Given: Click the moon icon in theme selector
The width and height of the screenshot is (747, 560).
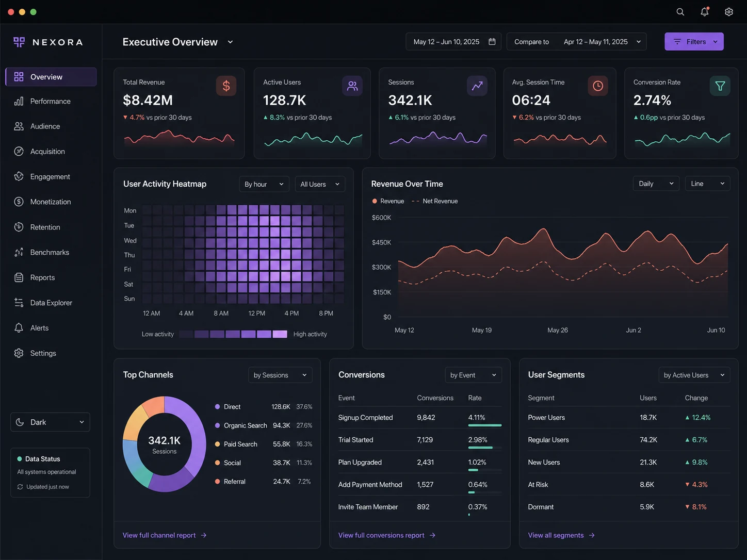Looking at the screenshot, I should coord(20,422).
